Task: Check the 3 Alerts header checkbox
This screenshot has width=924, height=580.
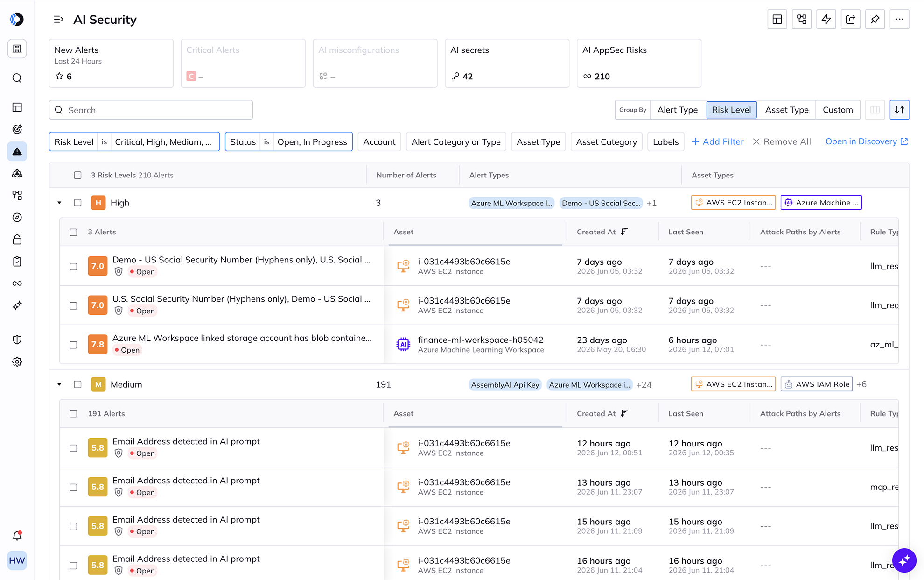Action: [73, 232]
